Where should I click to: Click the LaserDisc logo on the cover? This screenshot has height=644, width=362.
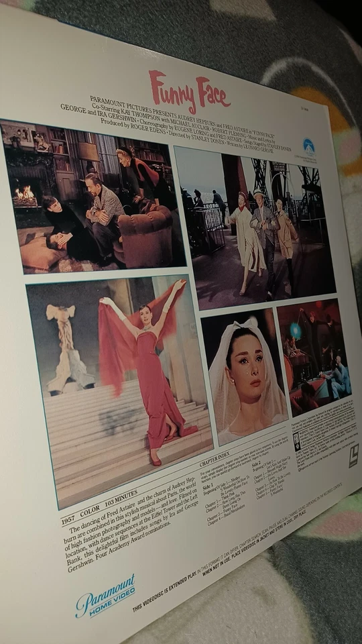[353, 456]
